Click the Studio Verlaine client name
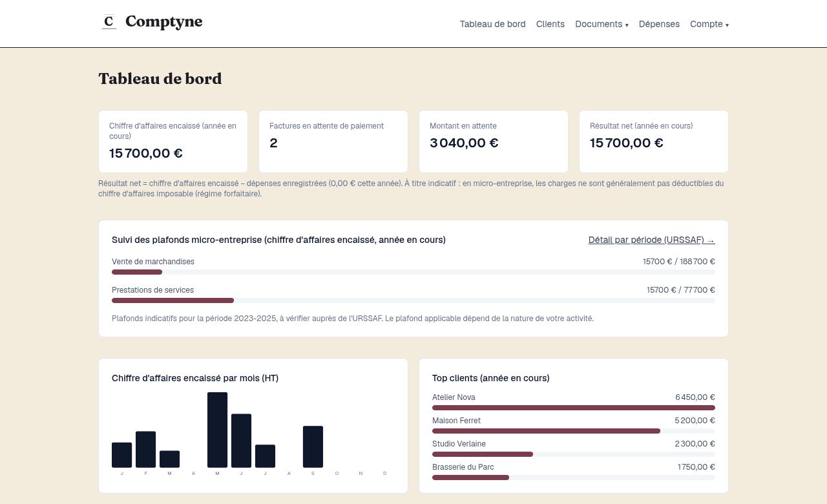 click(459, 444)
